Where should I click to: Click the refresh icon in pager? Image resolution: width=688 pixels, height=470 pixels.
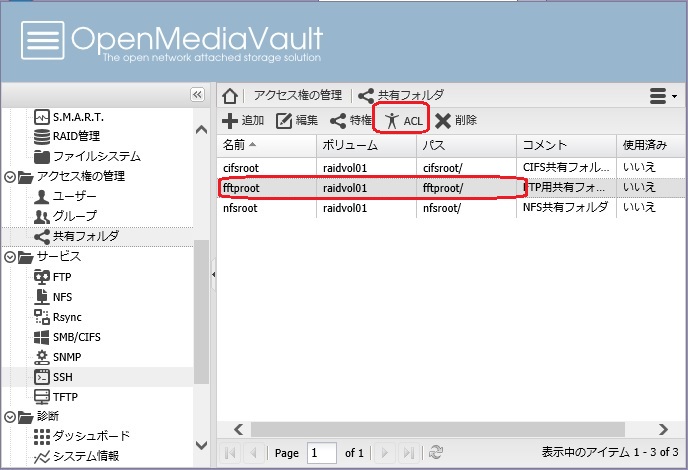click(x=436, y=452)
